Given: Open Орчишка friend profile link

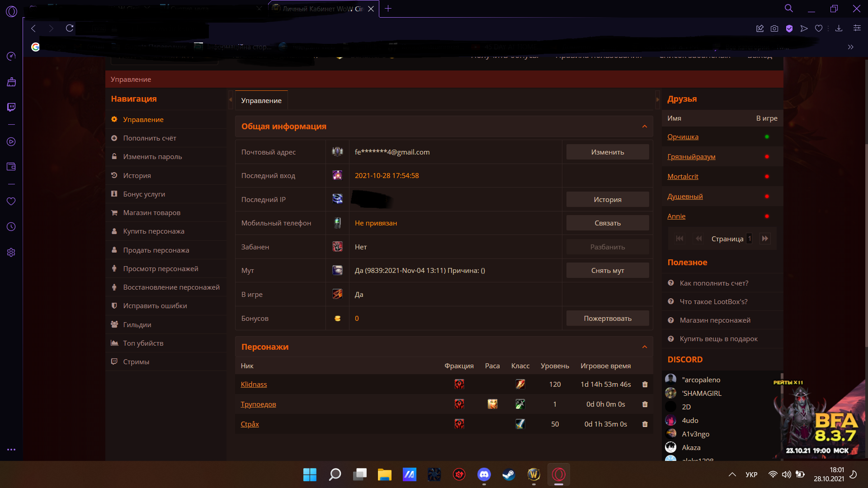Looking at the screenshot, I should (683, 137).
